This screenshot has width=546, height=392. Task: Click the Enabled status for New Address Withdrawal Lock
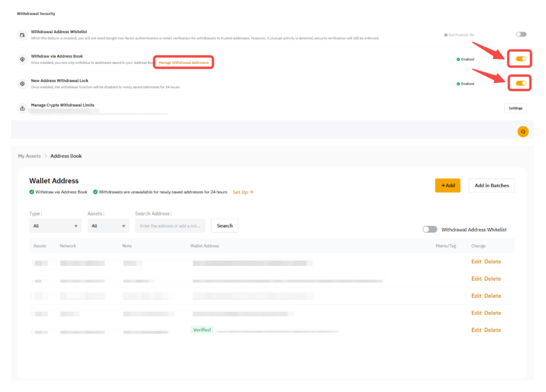468,84
